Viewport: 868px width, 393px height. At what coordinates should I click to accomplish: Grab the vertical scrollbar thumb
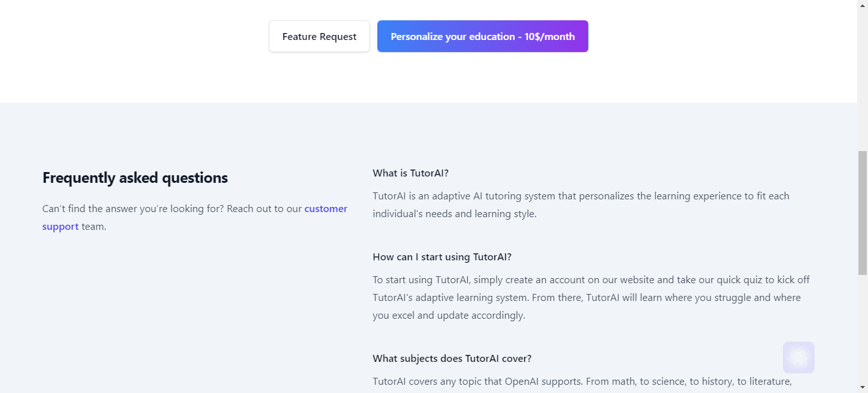click(x=862, y=213)
